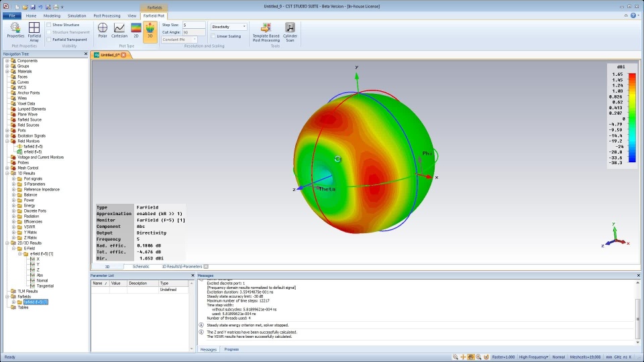Screen dimensions: 644x362
Task: Expand the S-Parameters tree node
Action: [x=13, y=184]
